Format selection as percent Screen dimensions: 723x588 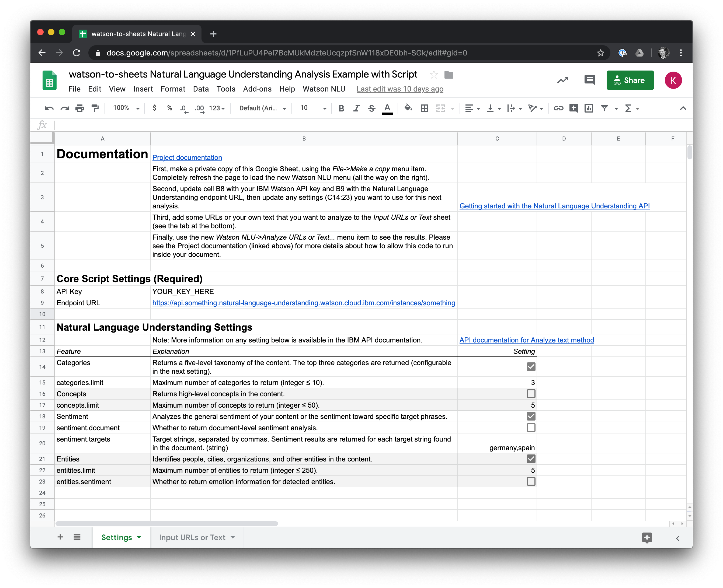pyautogui.click(x=169, y=108)
